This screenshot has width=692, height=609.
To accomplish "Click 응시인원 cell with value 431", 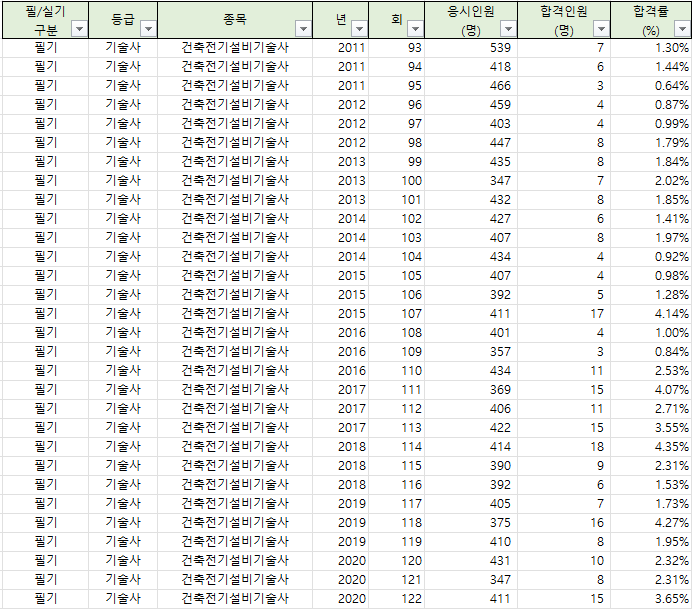I will [471, 560].
